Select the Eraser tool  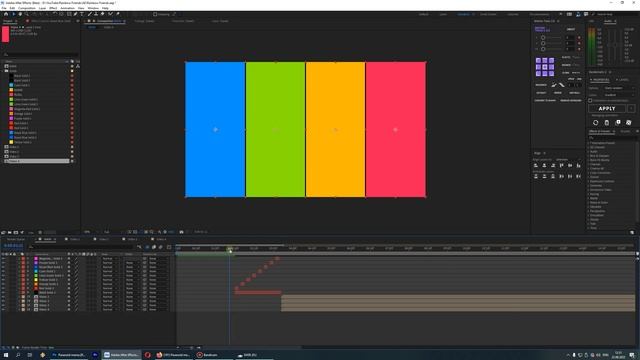(x=102, y=14)
